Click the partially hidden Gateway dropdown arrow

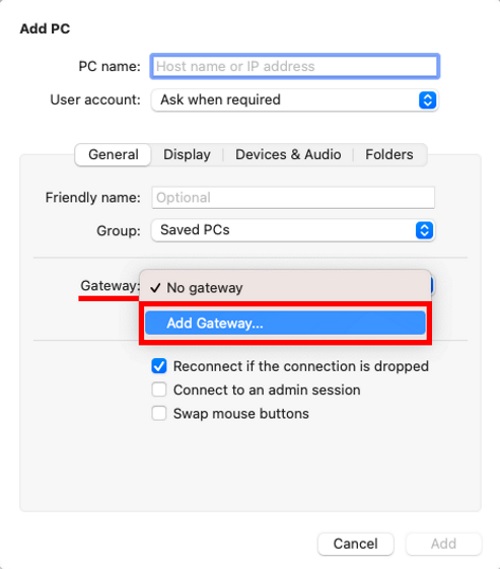click(x=432, y=286)
